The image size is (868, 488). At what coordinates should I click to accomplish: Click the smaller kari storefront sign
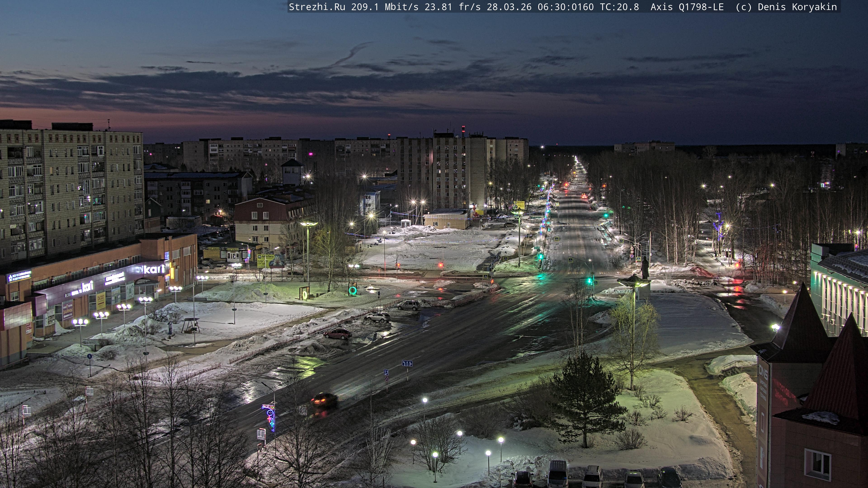pyautogui.click(x=87, y=287)
